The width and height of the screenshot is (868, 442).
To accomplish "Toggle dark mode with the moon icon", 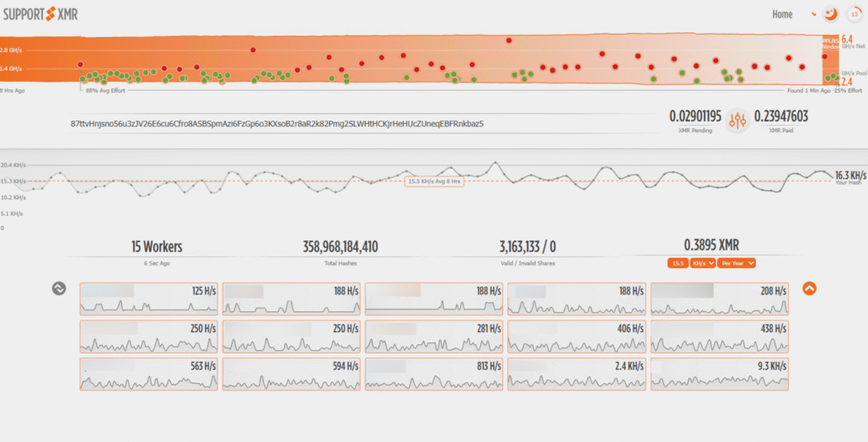I will coord(829,14).
